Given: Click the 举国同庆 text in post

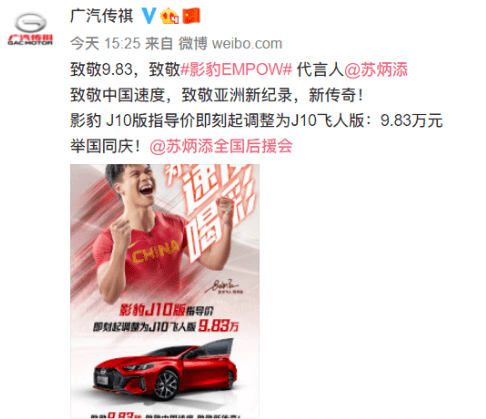Looking at the screenshot, I should pyautogui.click(x=102, y=146).
